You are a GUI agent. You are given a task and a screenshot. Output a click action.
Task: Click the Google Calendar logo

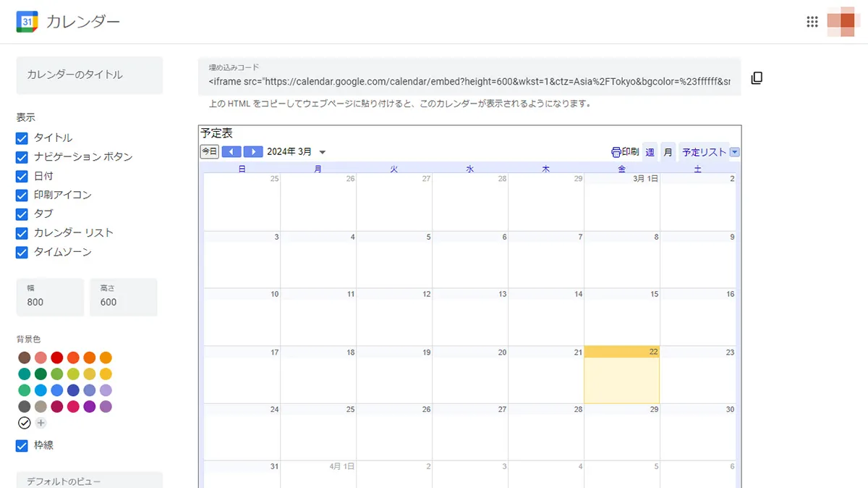(26, 22)
